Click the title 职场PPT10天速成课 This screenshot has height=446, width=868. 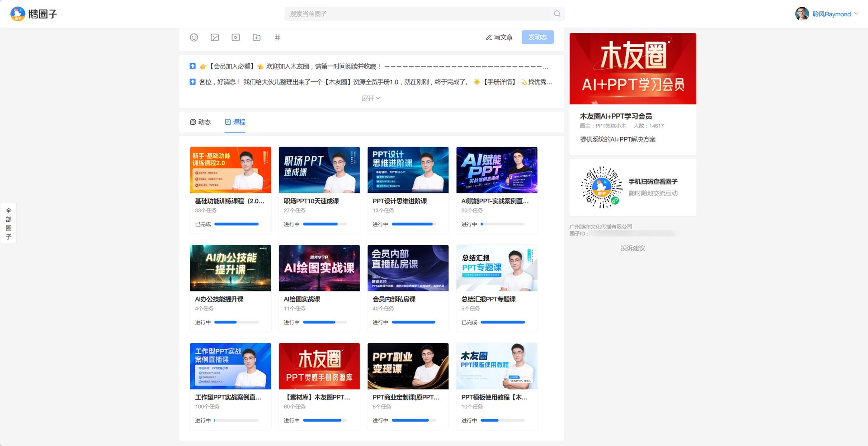point(311,201)
